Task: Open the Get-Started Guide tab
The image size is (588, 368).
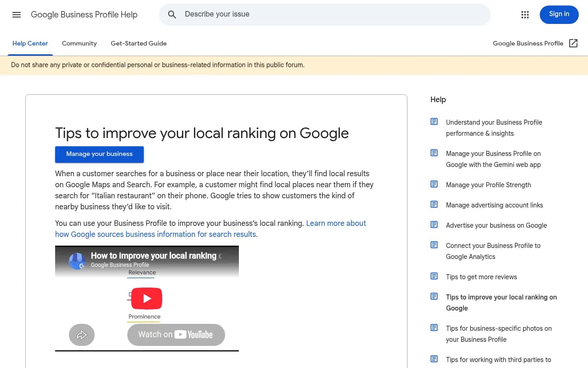Action: coord(139,43)
